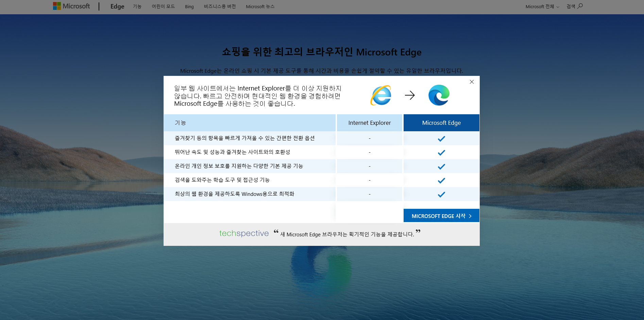Select the Microsoft Edge column header
644x320 pixels.
tap(441, 123)
